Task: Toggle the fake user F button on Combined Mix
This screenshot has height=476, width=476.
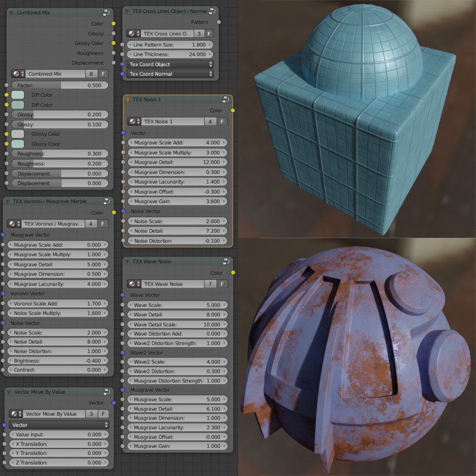Action: (103, 73)
